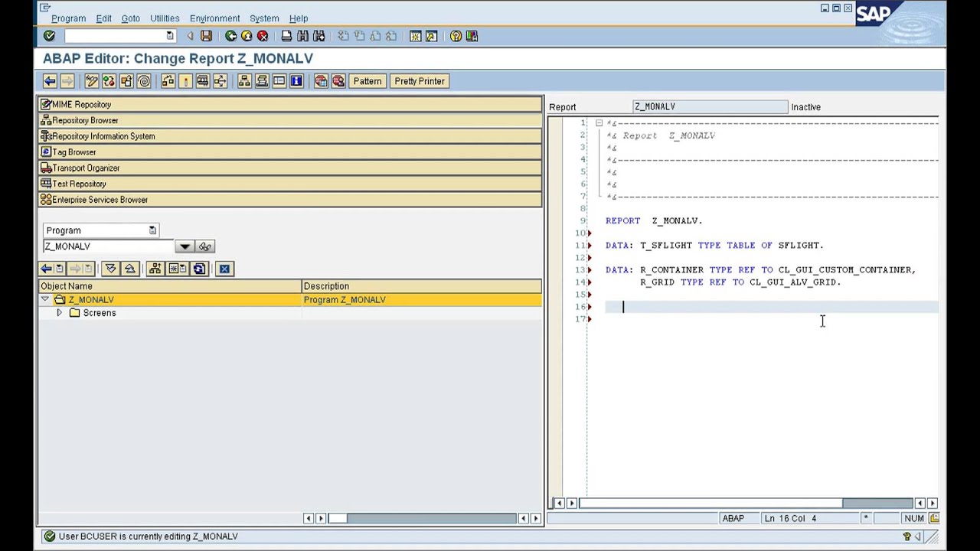Open the Goto menu

point(130,18)
